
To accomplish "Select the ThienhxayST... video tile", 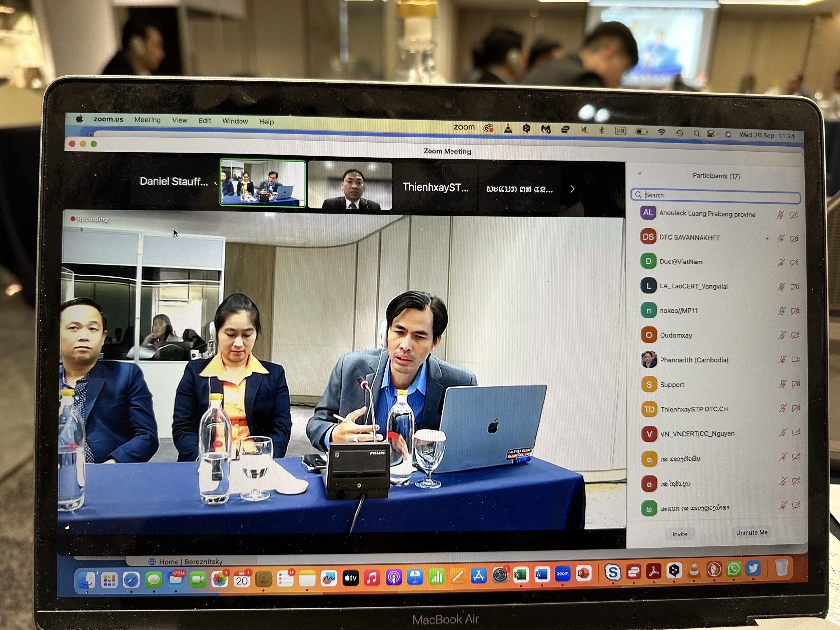I will [x=435, y=187].
